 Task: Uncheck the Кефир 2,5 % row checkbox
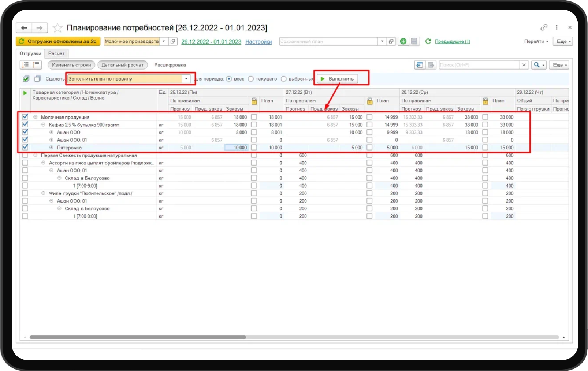point(25,125)
